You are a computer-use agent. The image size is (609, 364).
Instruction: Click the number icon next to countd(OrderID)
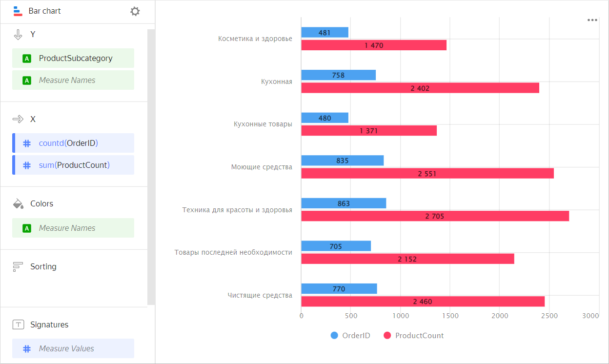pyautogui.click(x=27, y=142)
